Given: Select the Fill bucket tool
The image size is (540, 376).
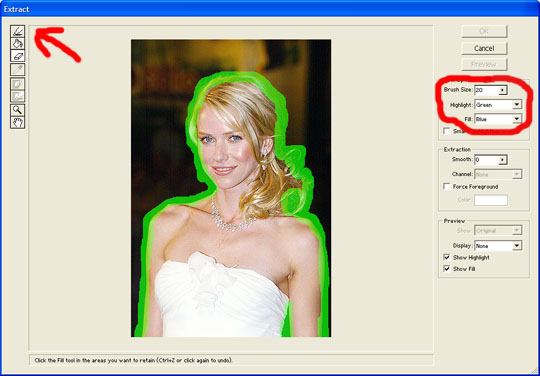Looking at the screenshot, I should point(18,43).
